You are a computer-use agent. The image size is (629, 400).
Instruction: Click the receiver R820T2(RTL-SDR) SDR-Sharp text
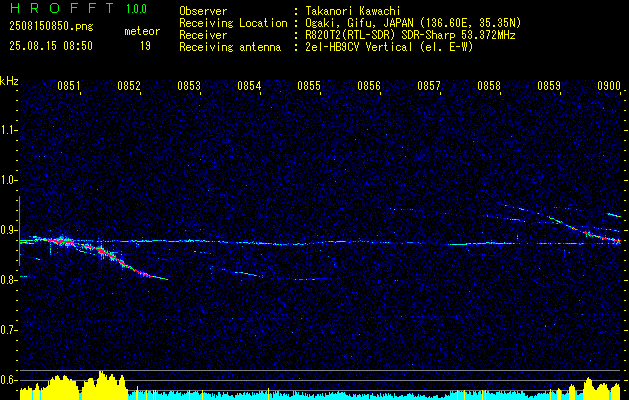[410, 35]
